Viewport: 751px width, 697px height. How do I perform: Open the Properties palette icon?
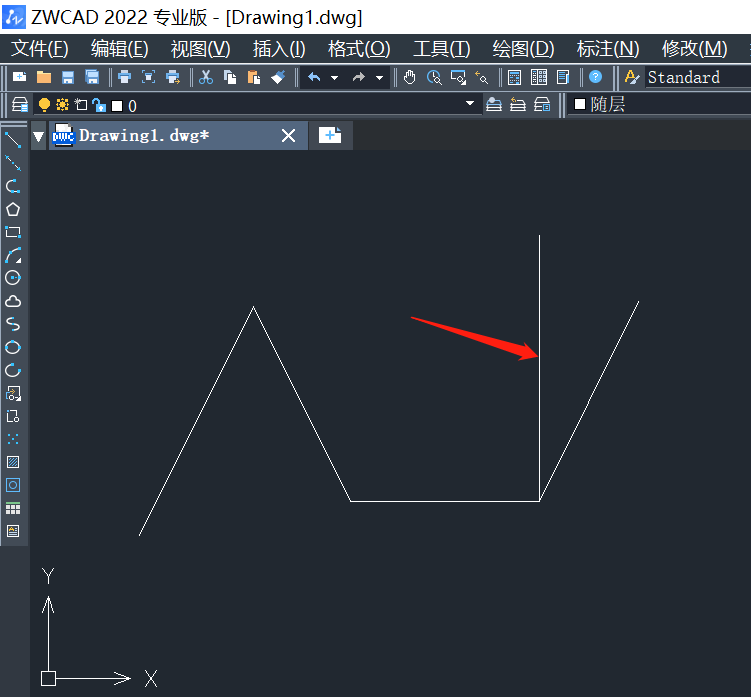click(x=514, y=77)
